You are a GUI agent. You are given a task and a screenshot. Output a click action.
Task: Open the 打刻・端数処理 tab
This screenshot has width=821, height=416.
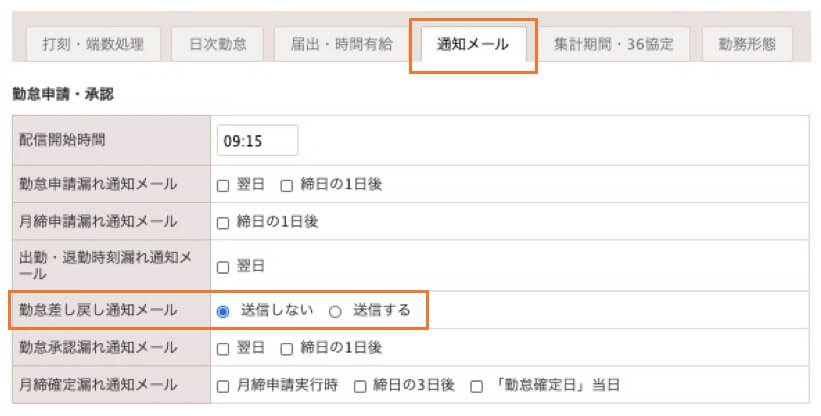click(94, 44)
